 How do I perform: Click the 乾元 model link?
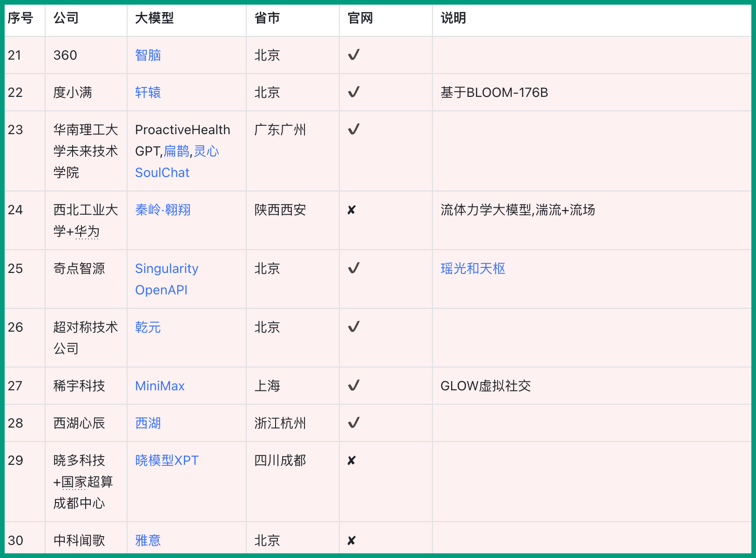(x=148, y=327)
